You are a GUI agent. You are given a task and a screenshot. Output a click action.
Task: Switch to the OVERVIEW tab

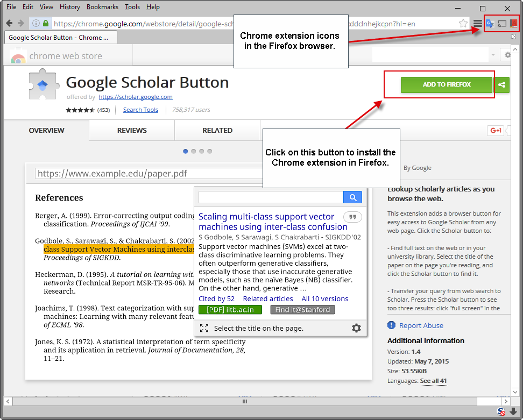pos(46,130)
